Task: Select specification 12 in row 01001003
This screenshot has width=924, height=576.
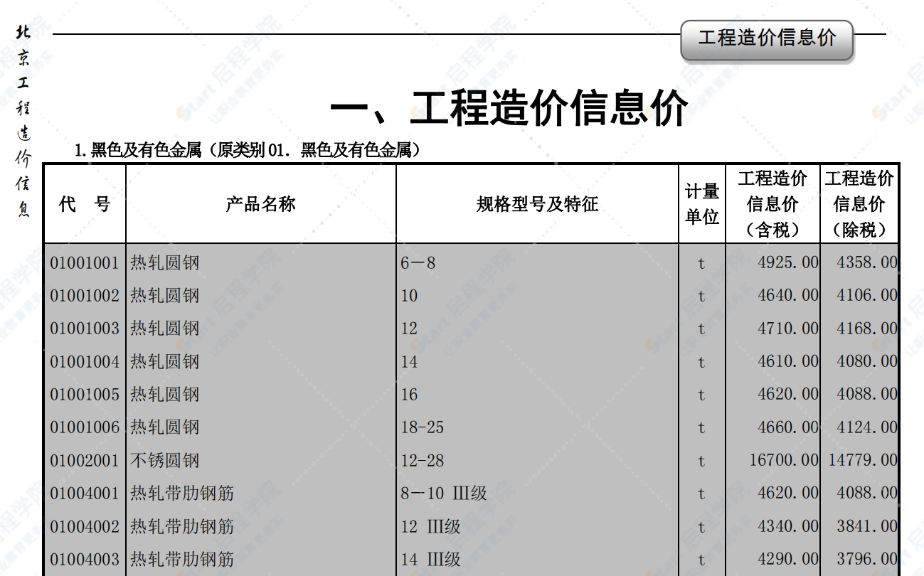Action: click(x=409, y=329)
